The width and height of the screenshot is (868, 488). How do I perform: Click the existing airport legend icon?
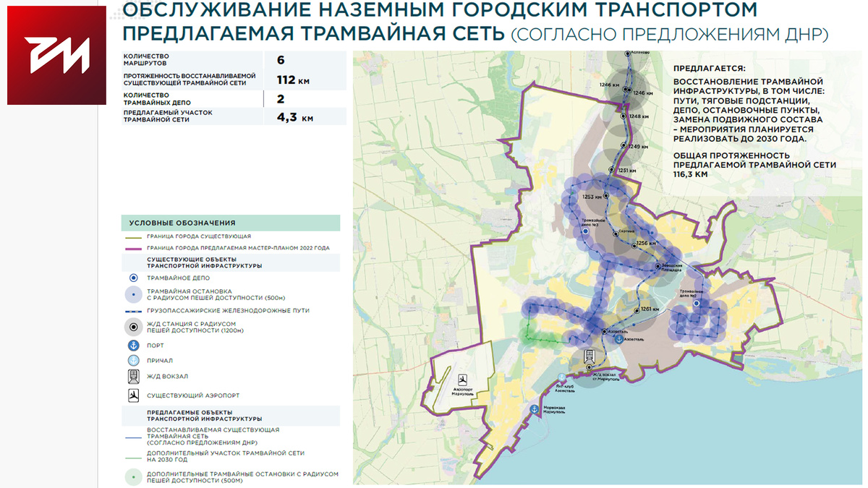point(133,395)
